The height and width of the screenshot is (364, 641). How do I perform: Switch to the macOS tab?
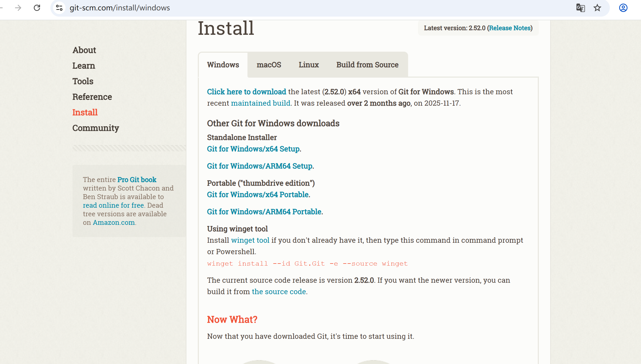coord(269,65)
